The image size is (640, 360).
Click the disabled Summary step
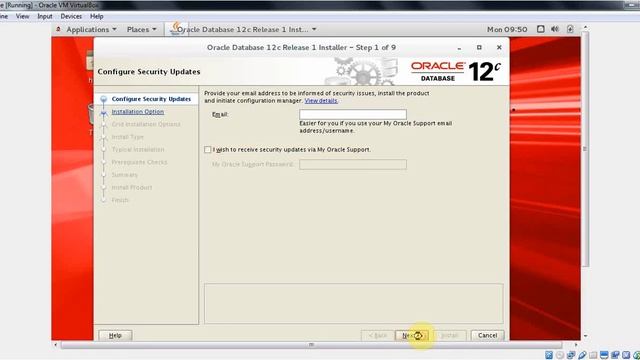tap(124, 175)
